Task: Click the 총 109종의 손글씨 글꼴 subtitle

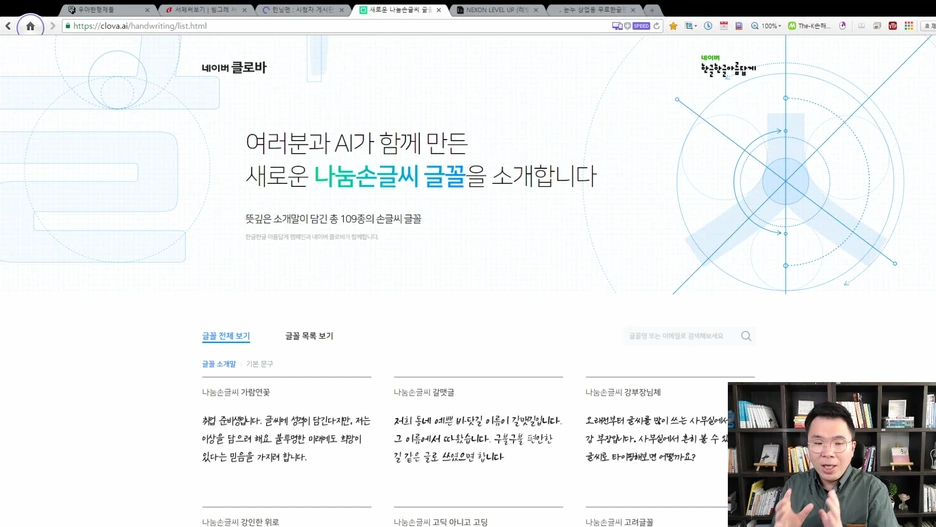Action: pyautogui.click(x=375, y=219)
